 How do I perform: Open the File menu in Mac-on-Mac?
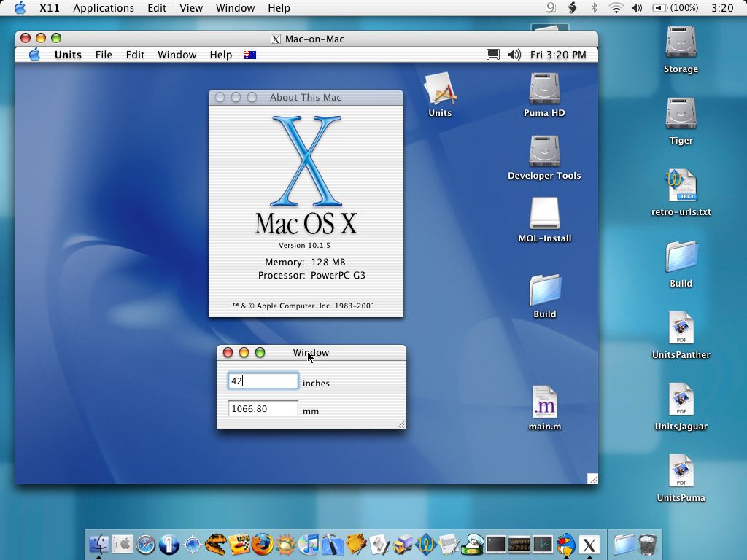104,55
